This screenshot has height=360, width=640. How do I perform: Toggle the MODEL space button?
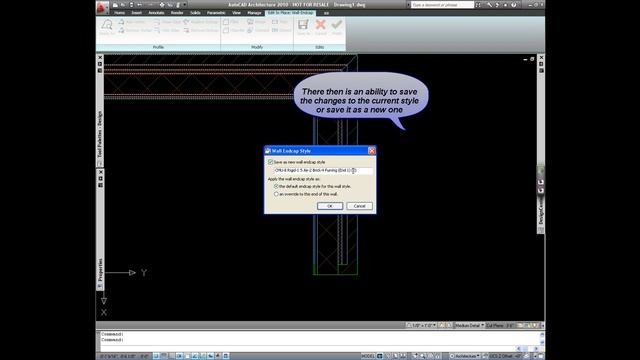coord(368,356)
